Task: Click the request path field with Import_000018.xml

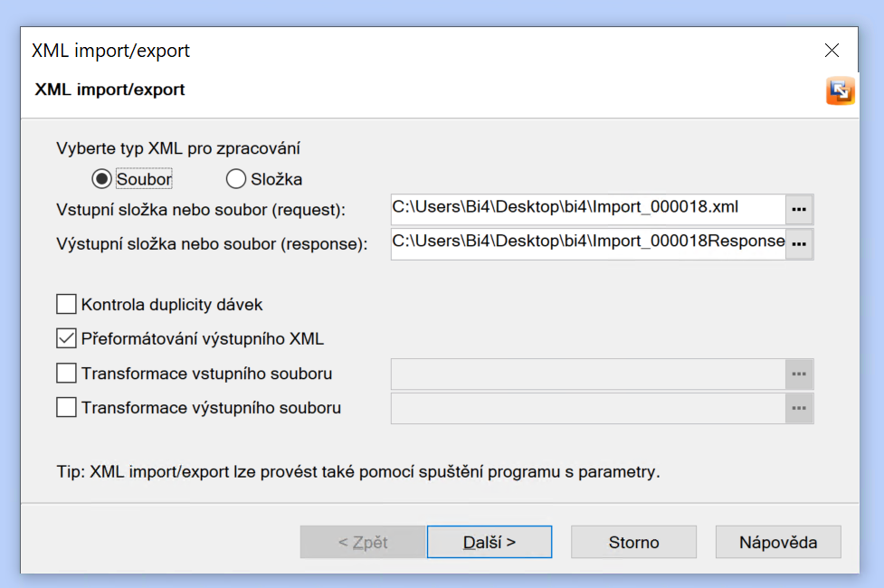Action: (x=586, y=208)
